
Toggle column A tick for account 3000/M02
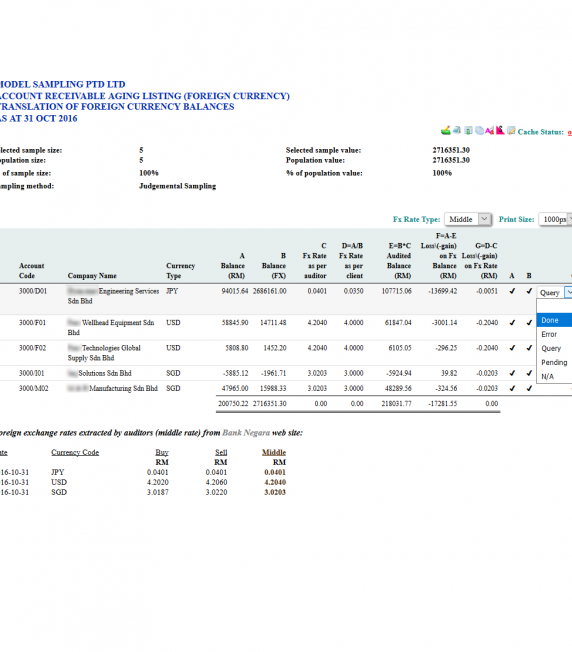(x=512, y=388)
